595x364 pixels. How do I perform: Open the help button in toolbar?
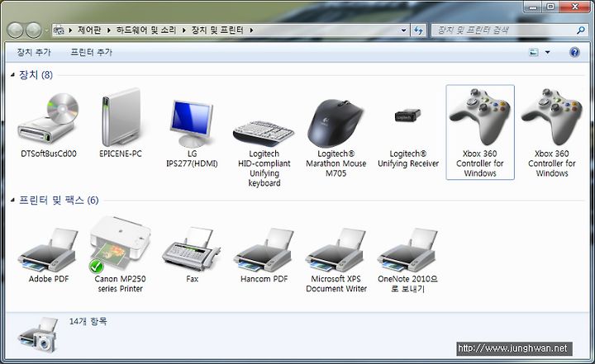pyautogui.click(x=574, y=52)
